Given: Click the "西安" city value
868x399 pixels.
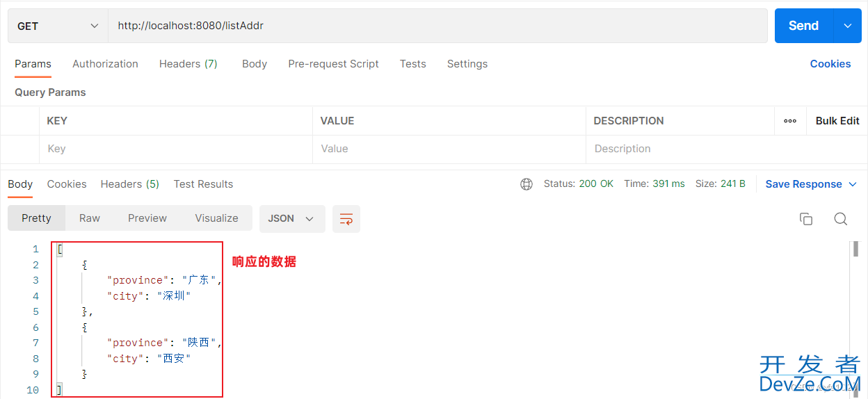Looking at the screenshot, I should [x=174, y=359].
